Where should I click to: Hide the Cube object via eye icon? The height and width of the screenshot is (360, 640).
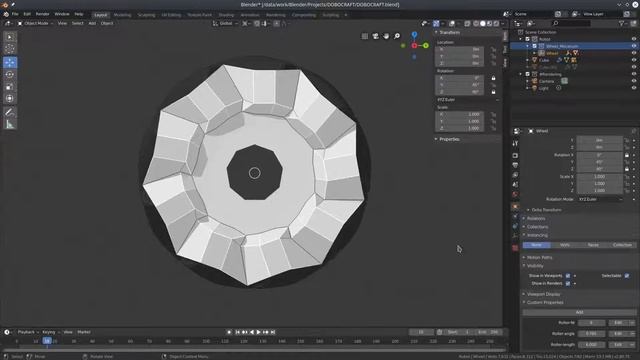point(634,60)
